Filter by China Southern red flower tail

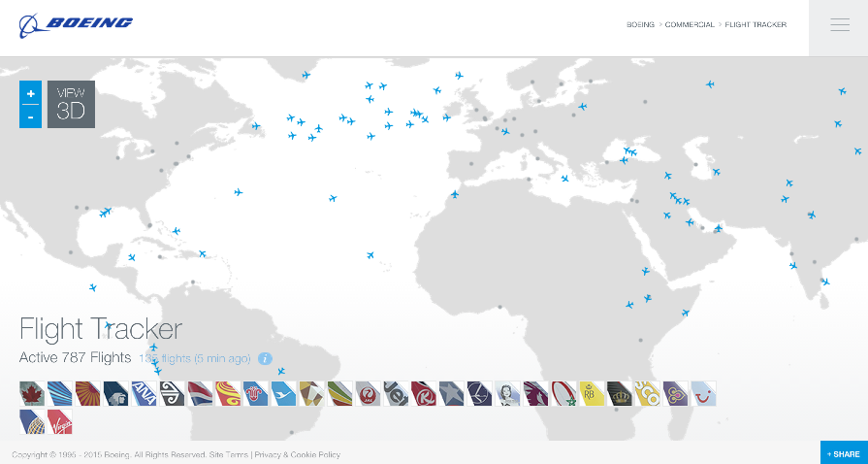(256, 393)
